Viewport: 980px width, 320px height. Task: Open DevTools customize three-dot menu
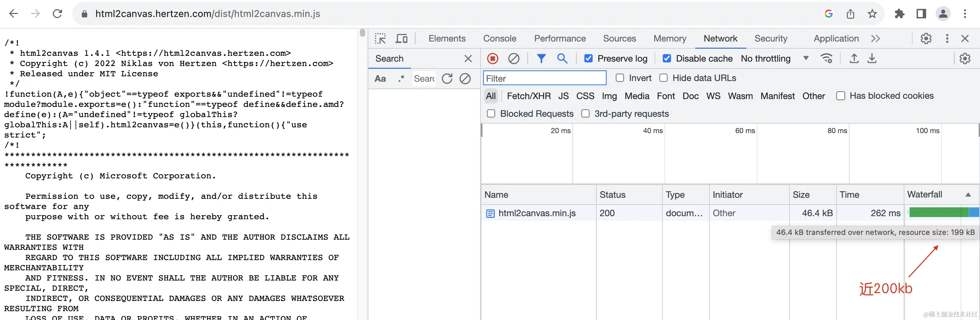click(x=947, y=38)
